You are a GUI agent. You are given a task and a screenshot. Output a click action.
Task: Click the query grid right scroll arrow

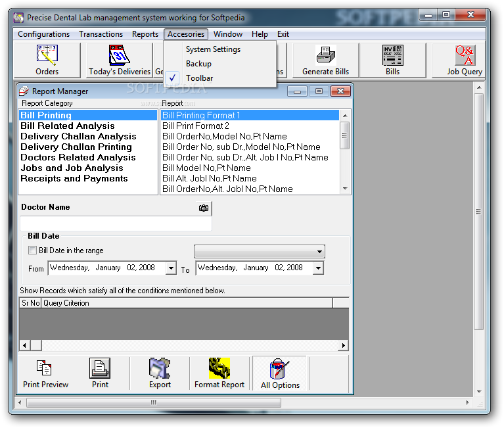pyautogui.click(x=343, y=345)
